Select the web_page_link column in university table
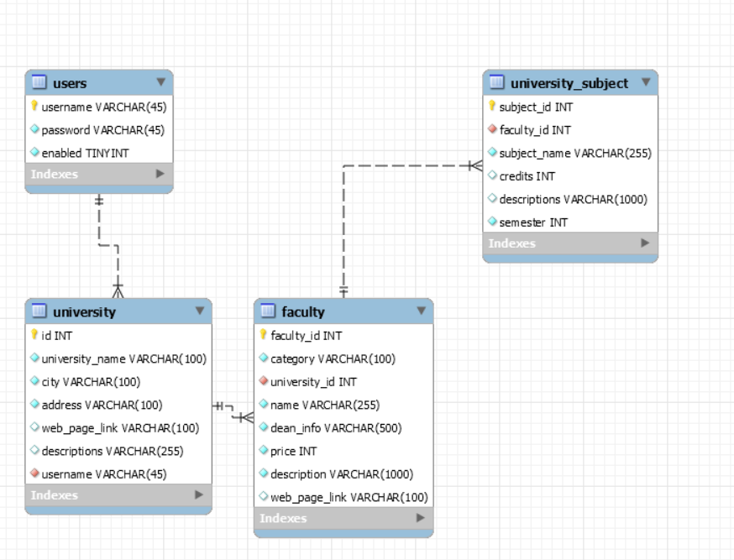The width and height of the screenshot is (734, 560). 120,427
